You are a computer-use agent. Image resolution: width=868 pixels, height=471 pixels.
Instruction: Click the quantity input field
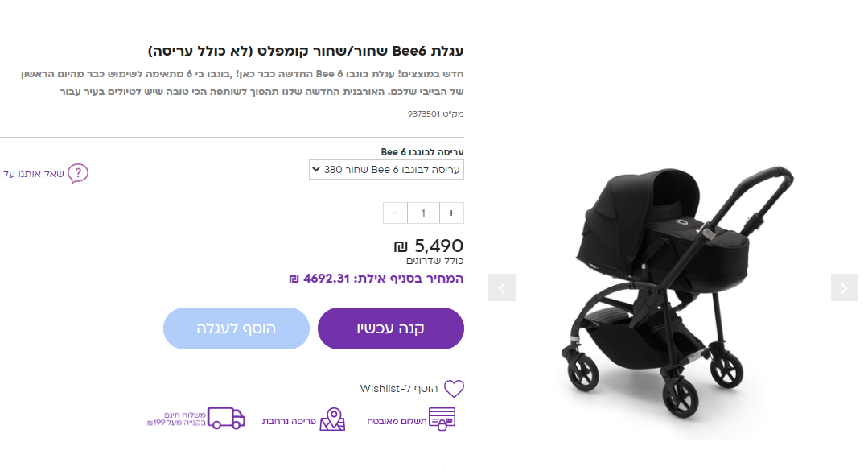[423, 213]
